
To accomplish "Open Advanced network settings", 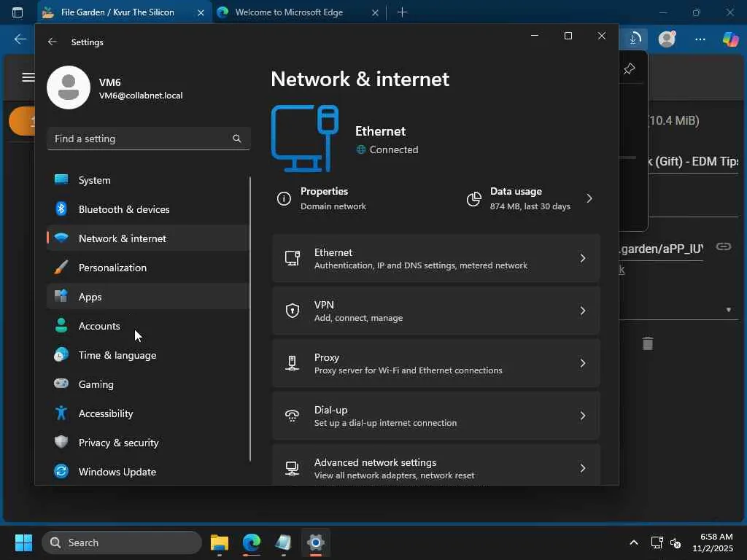I will (x=436, y=468).
